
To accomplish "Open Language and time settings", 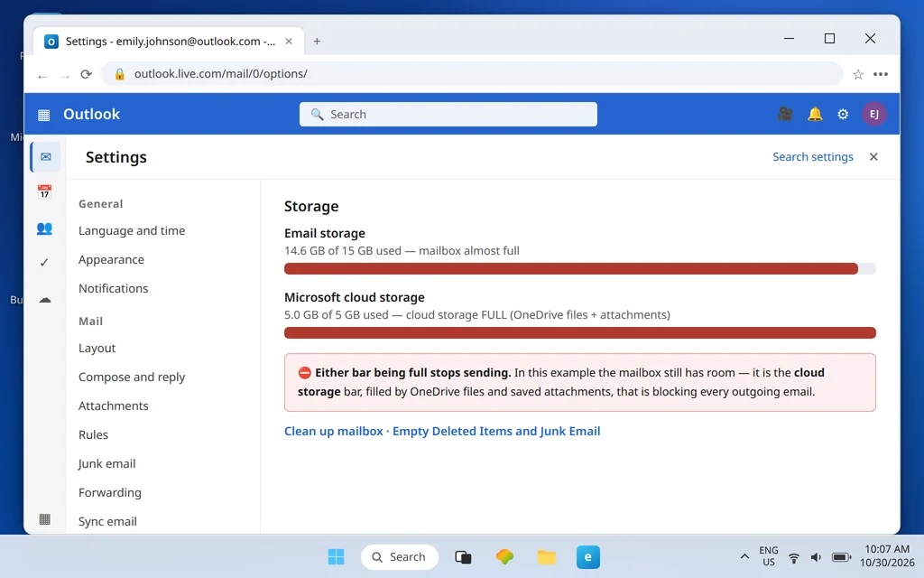I will pos(132,230).
